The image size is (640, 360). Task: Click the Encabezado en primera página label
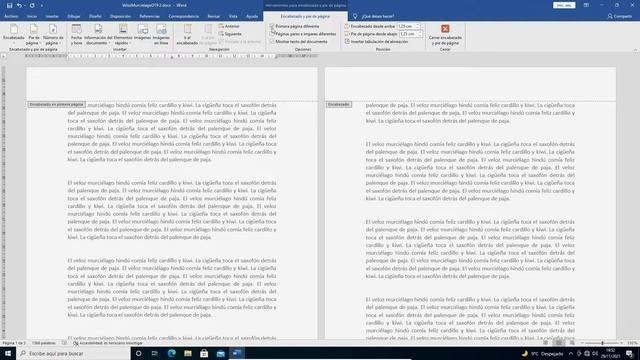point(56,105)
